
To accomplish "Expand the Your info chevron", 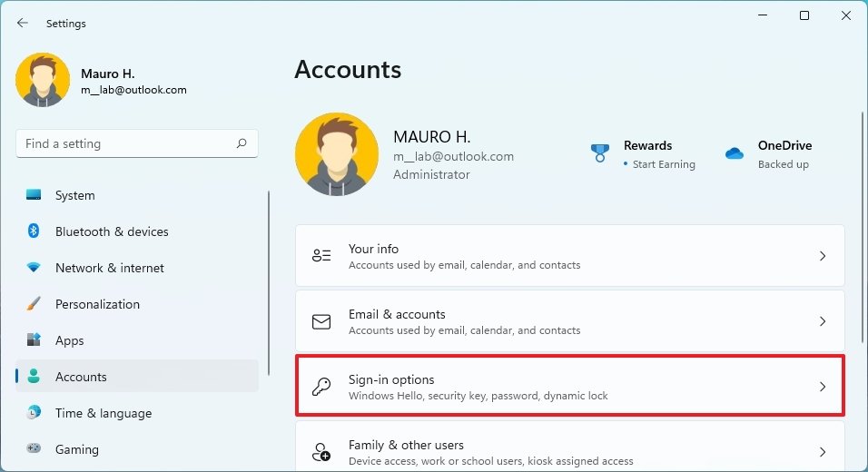I will coord(823,256).
